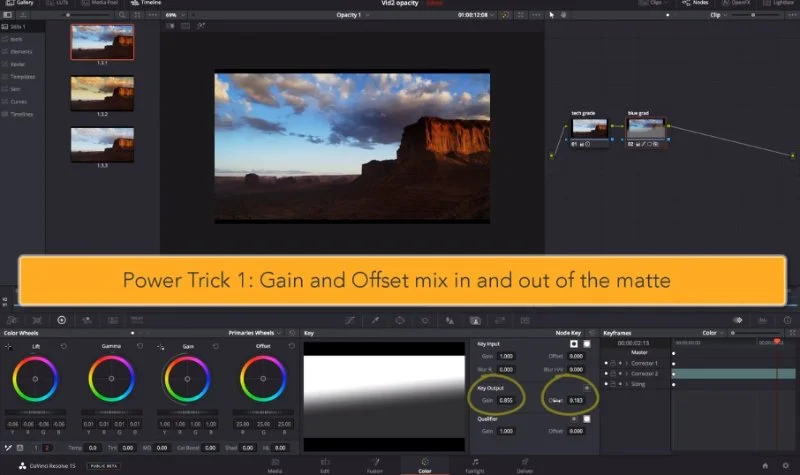Open the Power Window palette icon
Screen dimensions: 800x475
(400, 320)
